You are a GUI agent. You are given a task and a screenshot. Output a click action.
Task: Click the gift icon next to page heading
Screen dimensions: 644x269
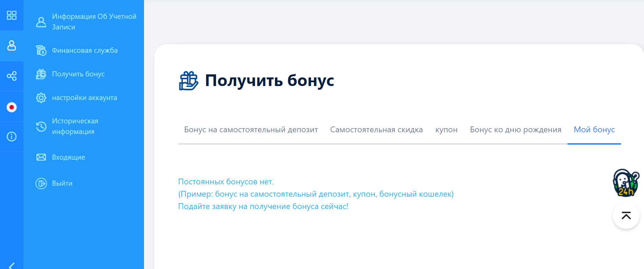tap(188, 81)
